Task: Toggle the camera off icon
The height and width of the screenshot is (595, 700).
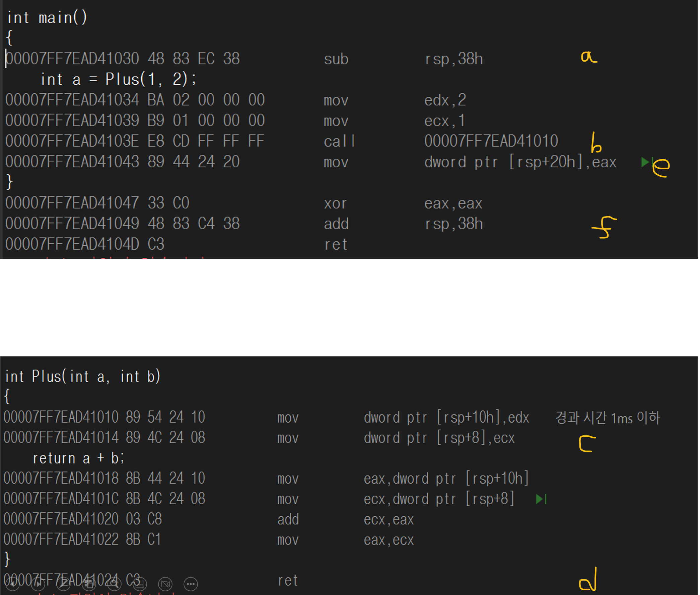Action: [x=165, y=584]
